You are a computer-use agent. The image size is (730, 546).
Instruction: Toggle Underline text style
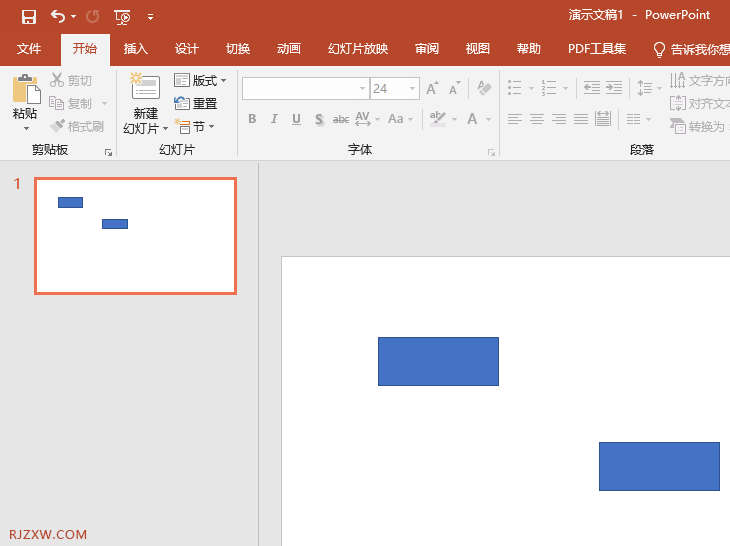(x=296, y=119)
